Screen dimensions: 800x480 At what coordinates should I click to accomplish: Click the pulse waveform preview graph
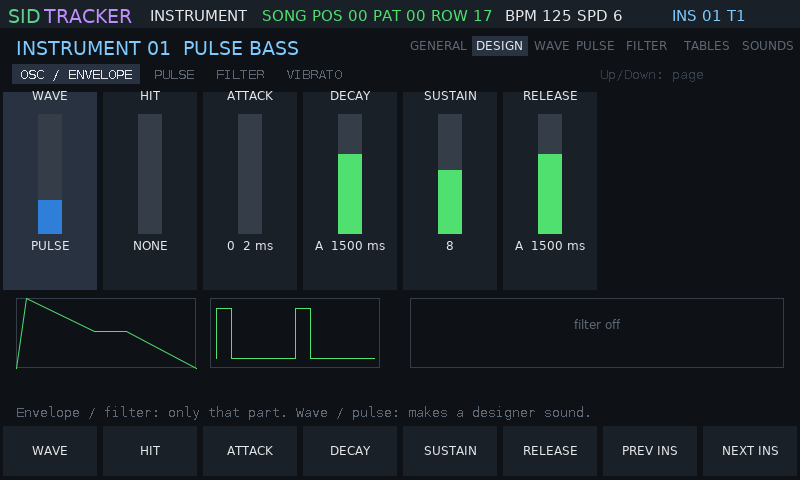tap(295, 333)
